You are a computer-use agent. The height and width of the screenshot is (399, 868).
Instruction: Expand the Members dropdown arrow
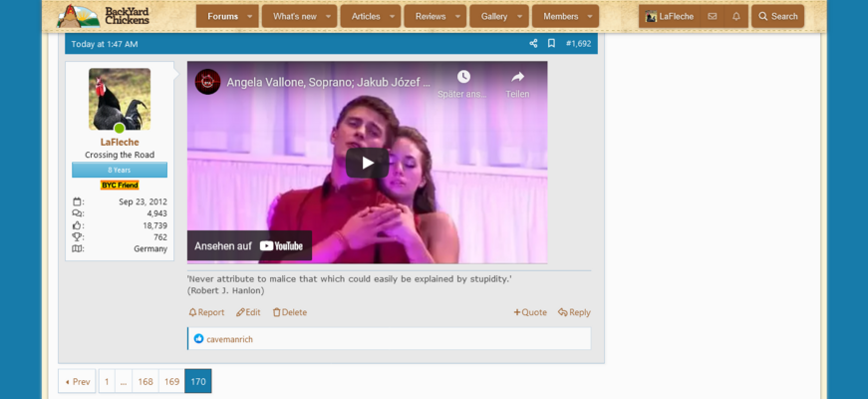[590, 17]
